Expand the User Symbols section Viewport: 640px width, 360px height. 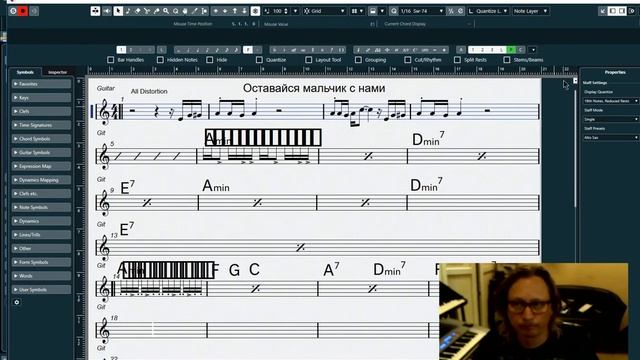click(41, 289)
